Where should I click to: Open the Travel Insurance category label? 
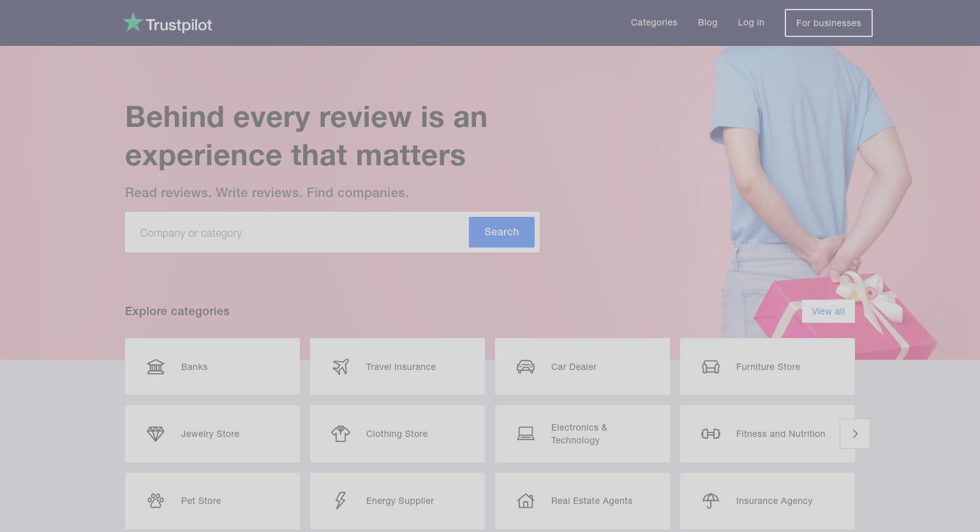pyautogui.click(x=401, y=367)
